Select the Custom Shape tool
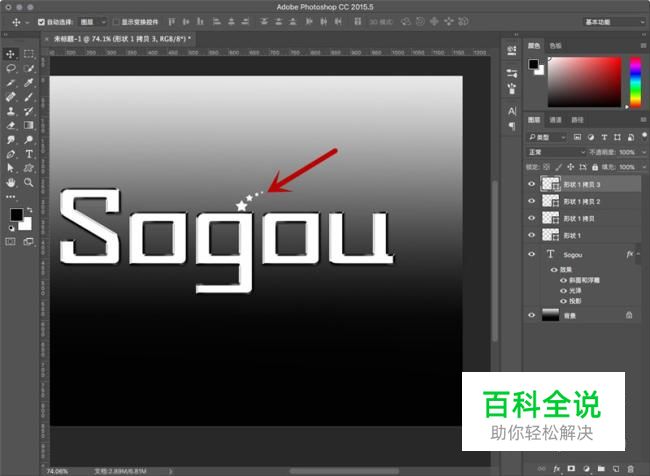This screenshot has height=476, width=650. [x=29, y=168]
